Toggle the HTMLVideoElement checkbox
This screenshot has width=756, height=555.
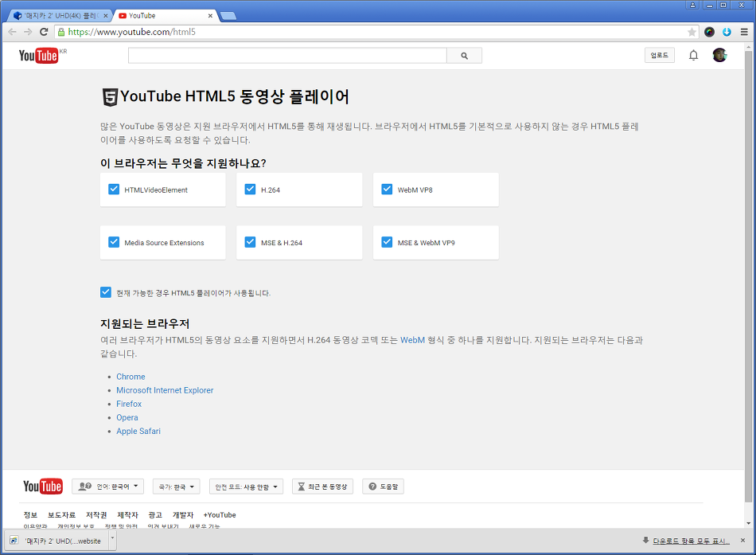pyautogui.click(x=114, y=190)
